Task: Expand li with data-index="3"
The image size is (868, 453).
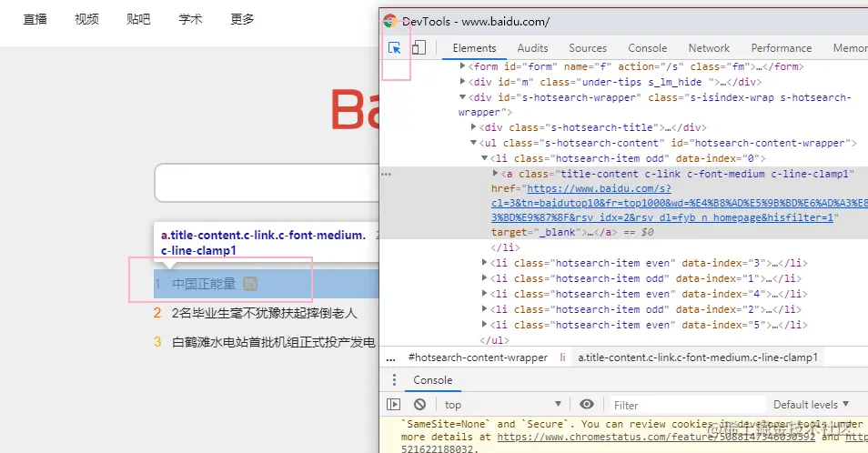Action: click(x=484, y=262)
